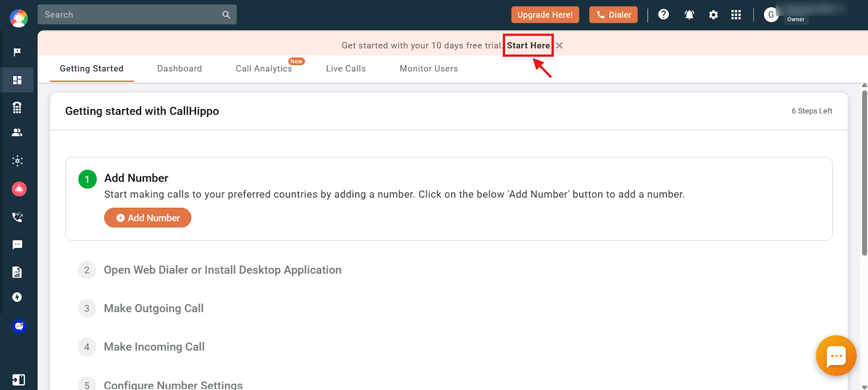Open the user profile avatar G
The image size is (868, 390).
click(x=771, y=15)
